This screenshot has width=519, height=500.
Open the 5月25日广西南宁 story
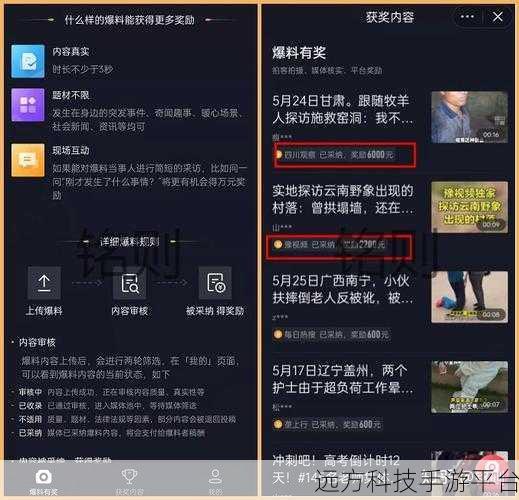click(343, 289)
